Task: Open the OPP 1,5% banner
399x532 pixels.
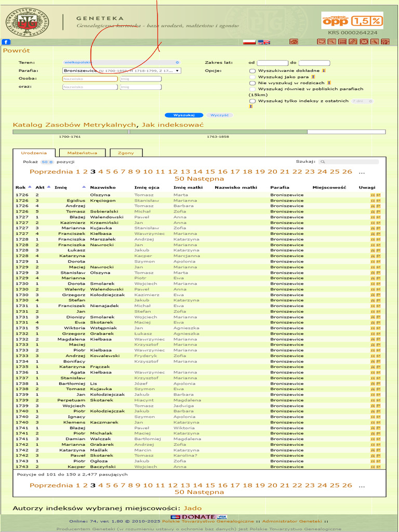Action: (x=353, y=21)
